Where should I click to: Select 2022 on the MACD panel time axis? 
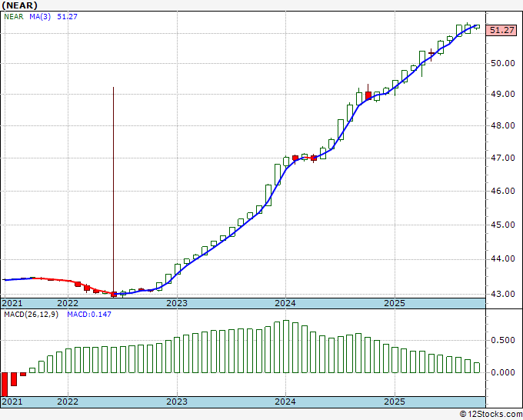(68, 402)
